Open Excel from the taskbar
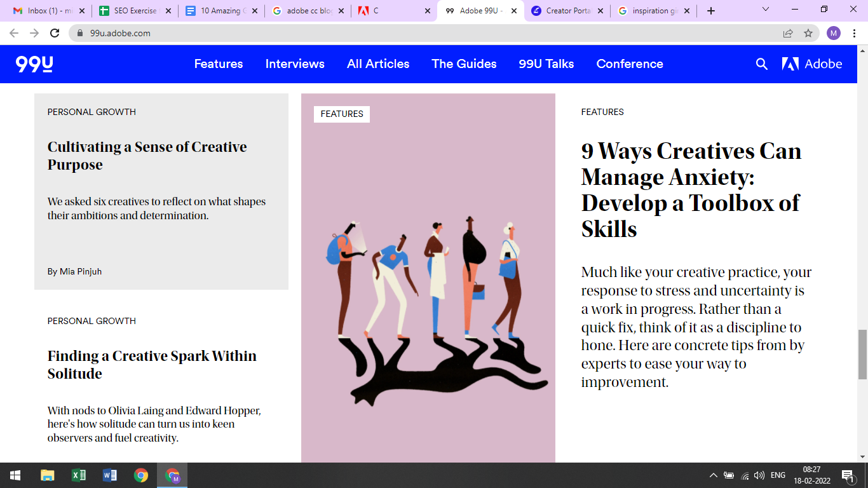The image size is (868, 488). [x=79, y=475]
